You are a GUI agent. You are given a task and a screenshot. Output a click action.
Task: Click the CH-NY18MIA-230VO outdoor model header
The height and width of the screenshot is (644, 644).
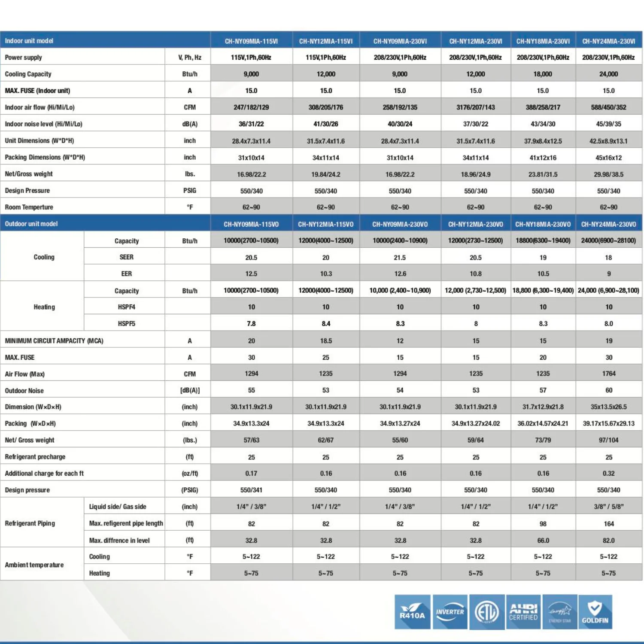pos(543,224)
